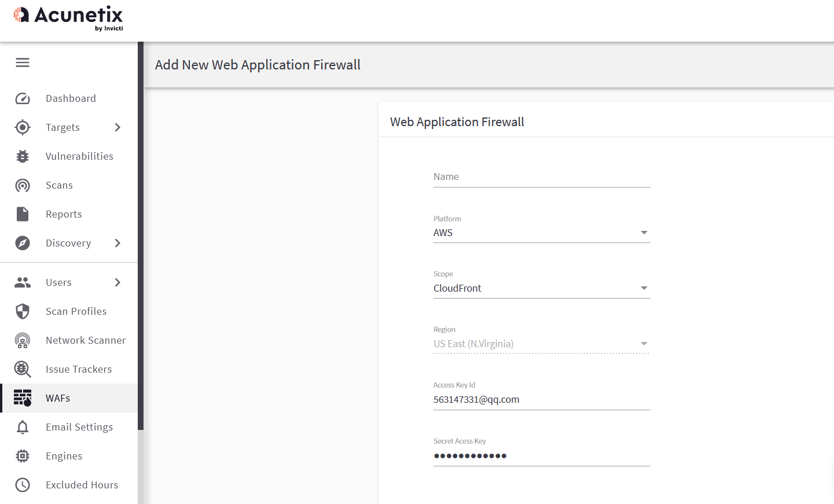This screenshot has height=504, width=834.
Task: Focus the Name input field
Action: (x=542, y=177)
